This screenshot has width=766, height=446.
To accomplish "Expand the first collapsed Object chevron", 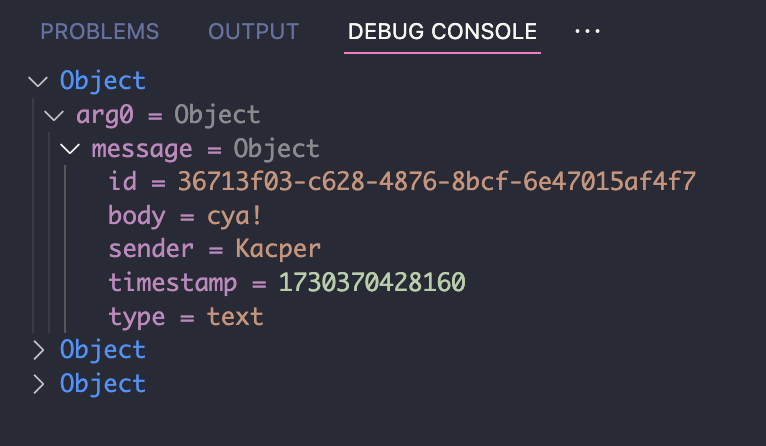I will pos(39,349).
